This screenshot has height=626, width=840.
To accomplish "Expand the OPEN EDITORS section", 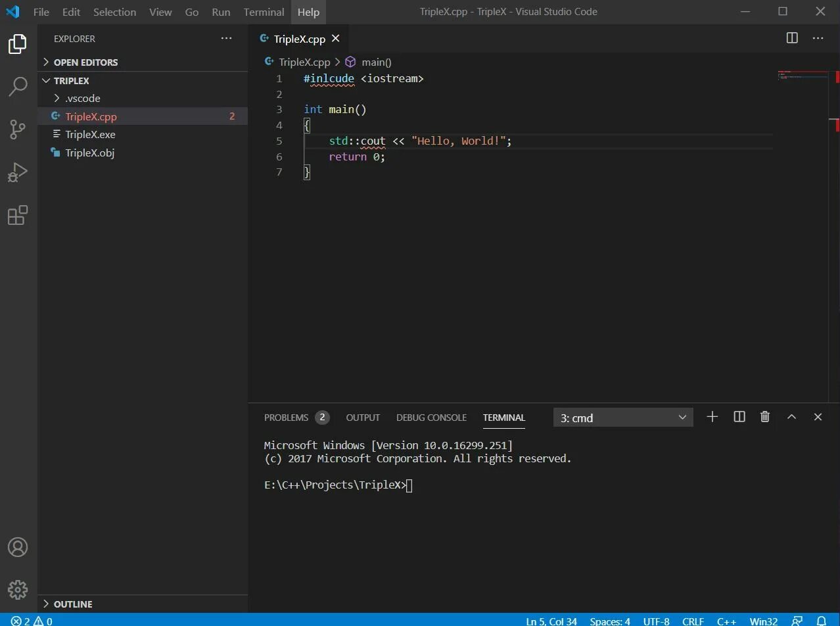I will pos(143,62).
